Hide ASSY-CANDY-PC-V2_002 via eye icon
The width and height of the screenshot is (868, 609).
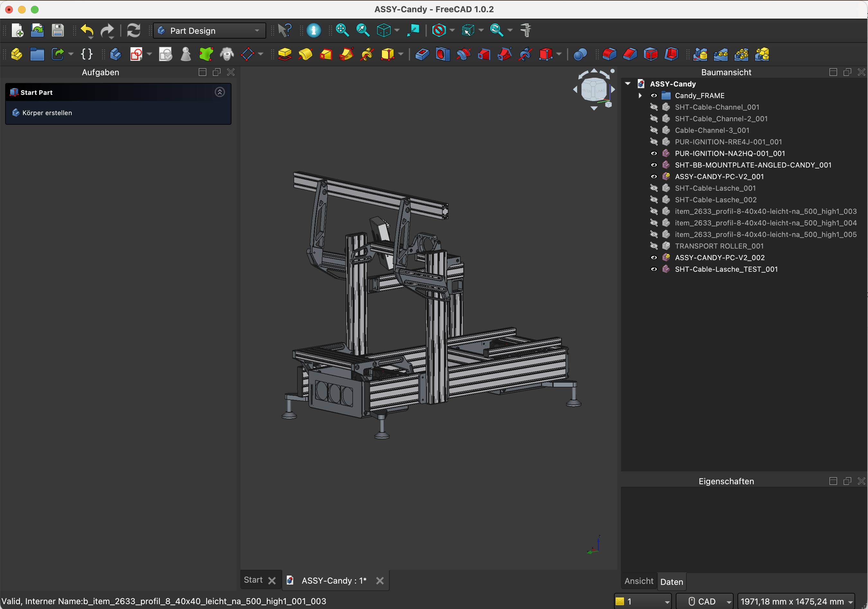click(x=654, y=258)
